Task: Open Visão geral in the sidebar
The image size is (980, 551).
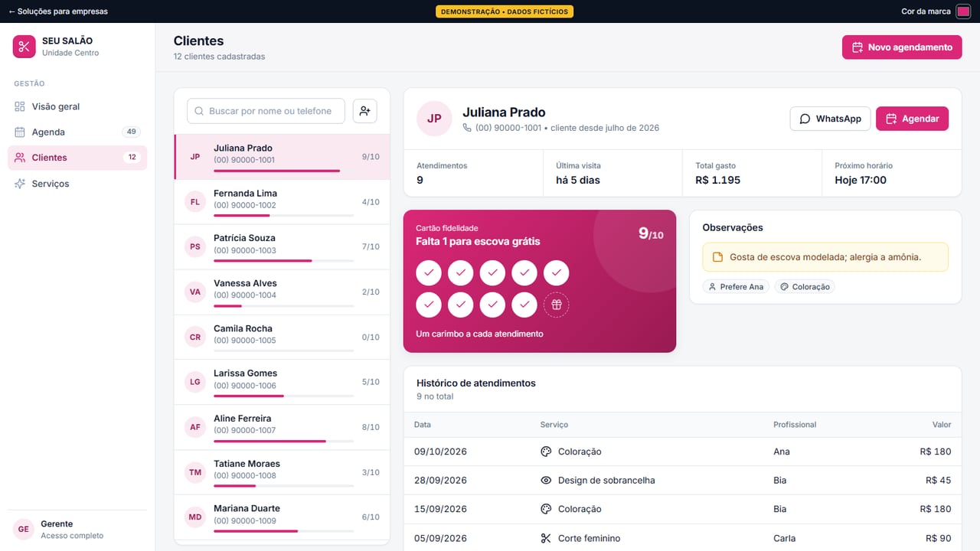Action: (x=77, y=106)
